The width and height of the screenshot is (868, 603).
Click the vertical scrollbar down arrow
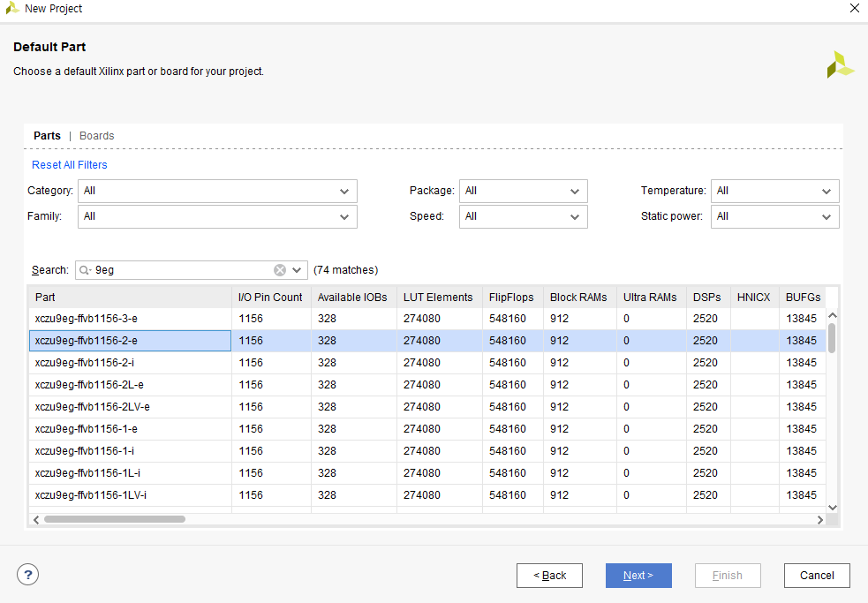(832, 507)
